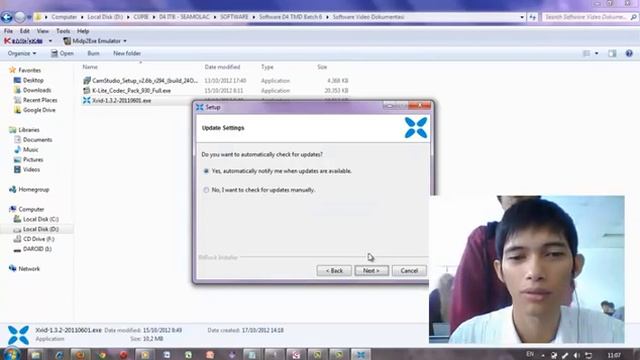Click the search field for this folder

coord(590,17)
